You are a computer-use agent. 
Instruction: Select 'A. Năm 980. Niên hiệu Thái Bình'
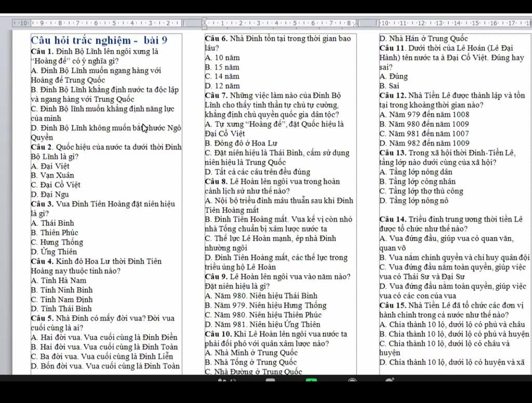[261, 296]
